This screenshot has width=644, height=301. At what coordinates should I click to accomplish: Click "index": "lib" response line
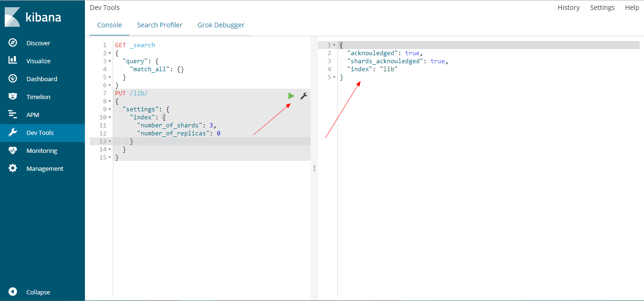click(x=372, y=69)
